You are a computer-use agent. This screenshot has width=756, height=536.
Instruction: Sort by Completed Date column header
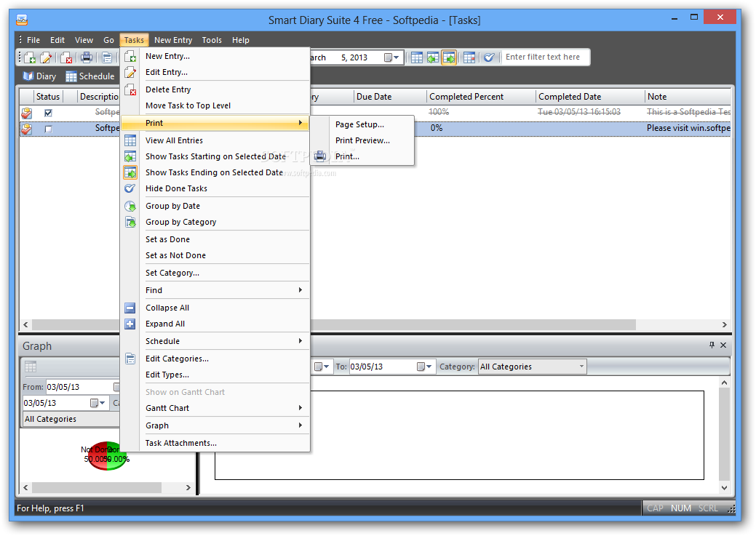pos(589,97)
